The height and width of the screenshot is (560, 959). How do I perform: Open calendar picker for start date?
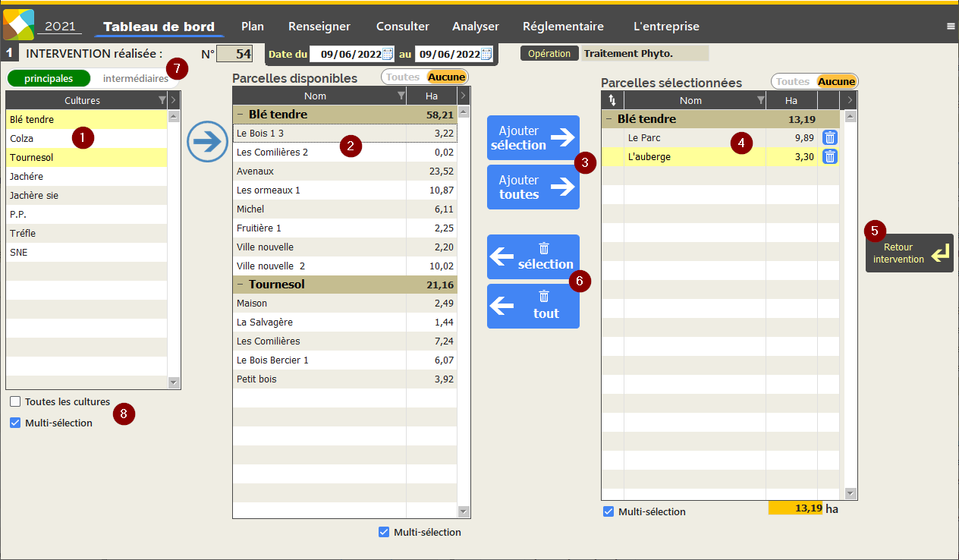click(x=388, y=54)
